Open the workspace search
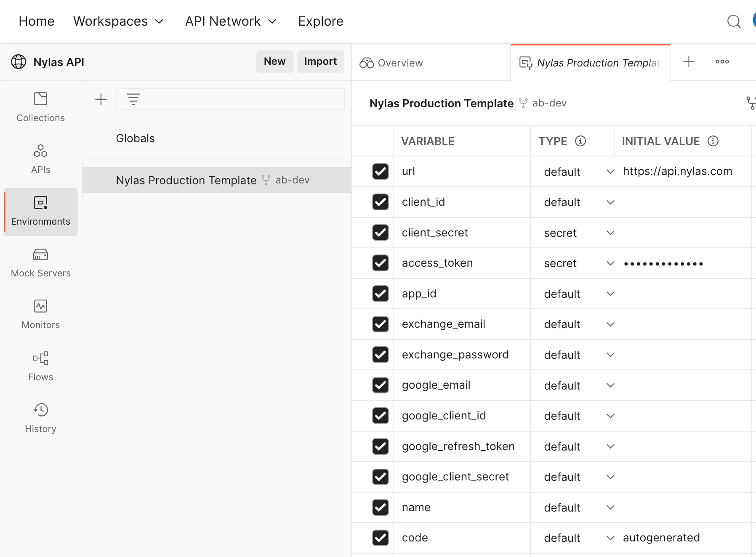Viewport: 756px width, 557px height. point(734,21)
